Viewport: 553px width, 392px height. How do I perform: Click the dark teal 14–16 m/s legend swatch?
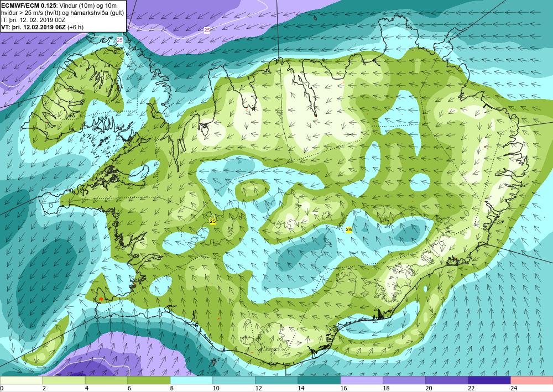click(319, 380)
